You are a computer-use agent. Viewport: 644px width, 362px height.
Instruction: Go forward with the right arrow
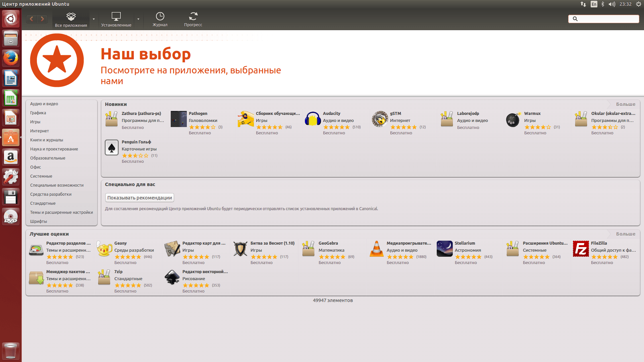42,19
